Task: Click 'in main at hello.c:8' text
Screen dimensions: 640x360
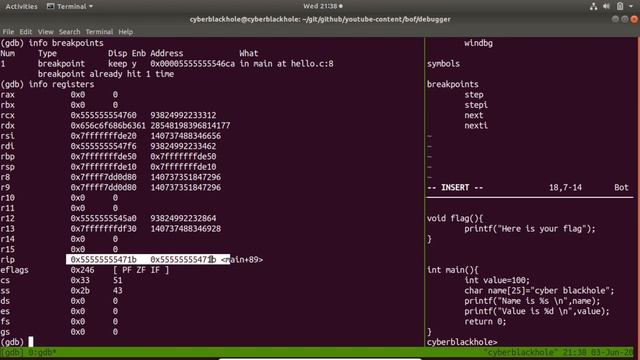Action: [287, 64]
